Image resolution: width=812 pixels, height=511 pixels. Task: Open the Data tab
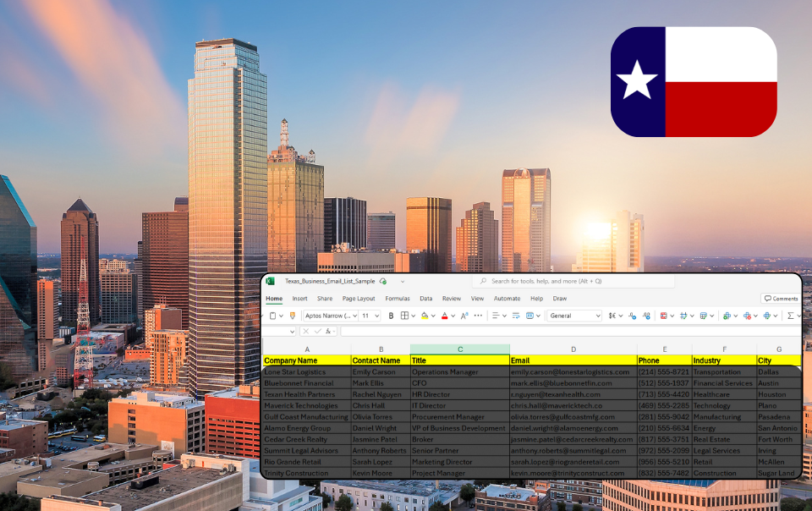click(x=425, y=299)
